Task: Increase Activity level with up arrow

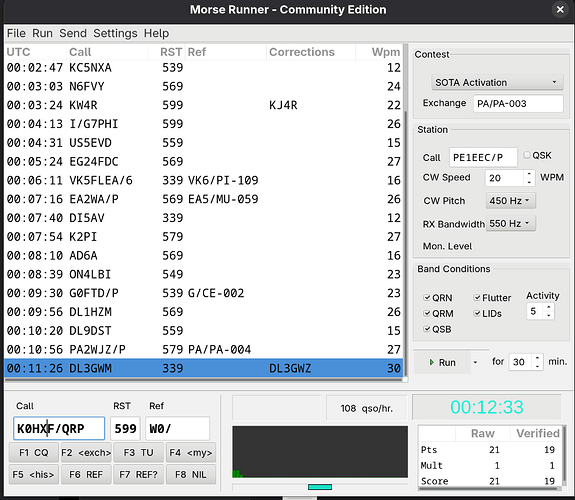Action: 549,307
